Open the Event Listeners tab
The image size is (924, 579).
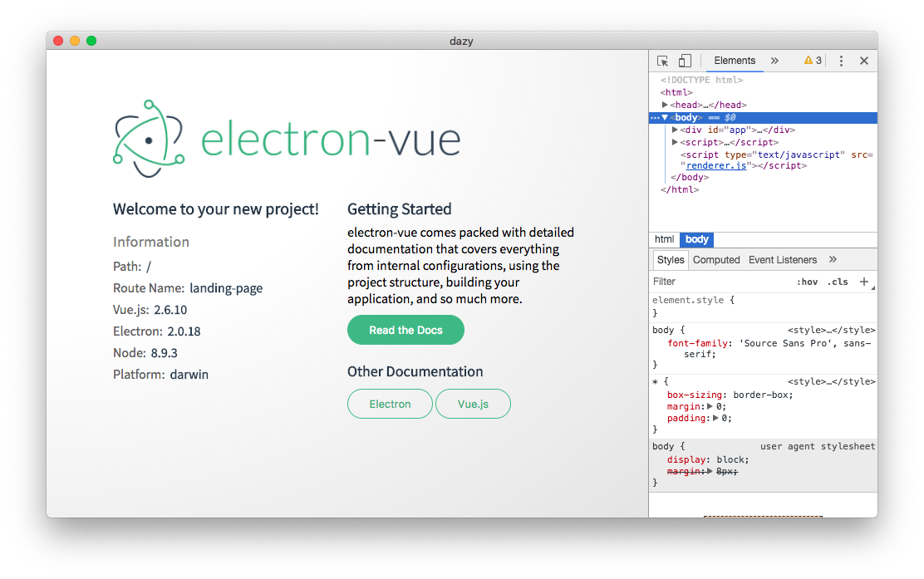pos(783,260)
